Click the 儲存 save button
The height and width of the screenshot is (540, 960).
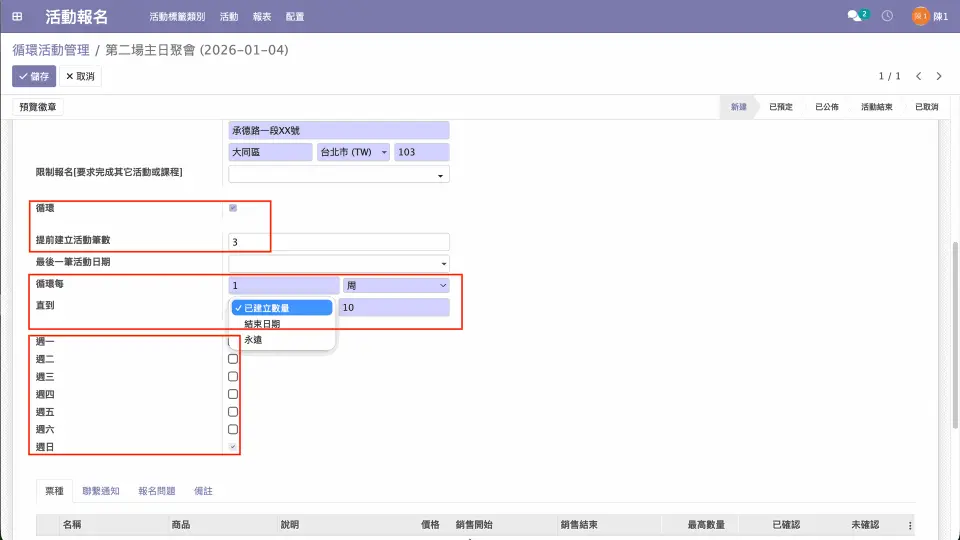[x=34, y=76]
